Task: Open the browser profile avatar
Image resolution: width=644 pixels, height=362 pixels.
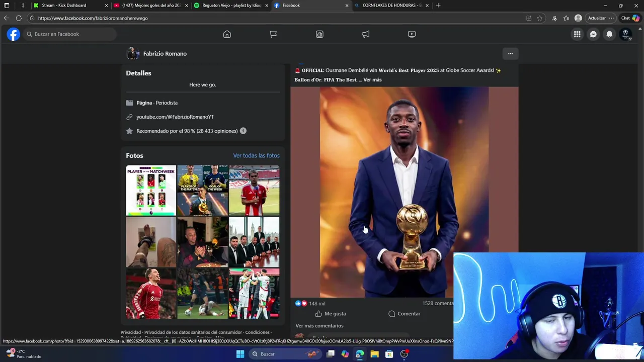Action: click(x=578, y=18)
